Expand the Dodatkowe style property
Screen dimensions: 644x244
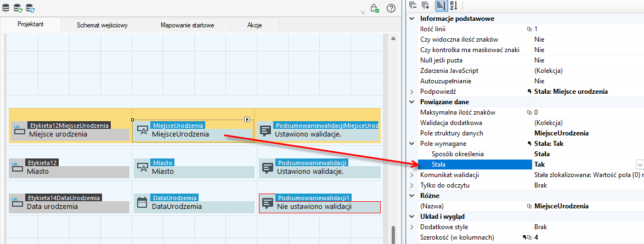click(412, 227)
